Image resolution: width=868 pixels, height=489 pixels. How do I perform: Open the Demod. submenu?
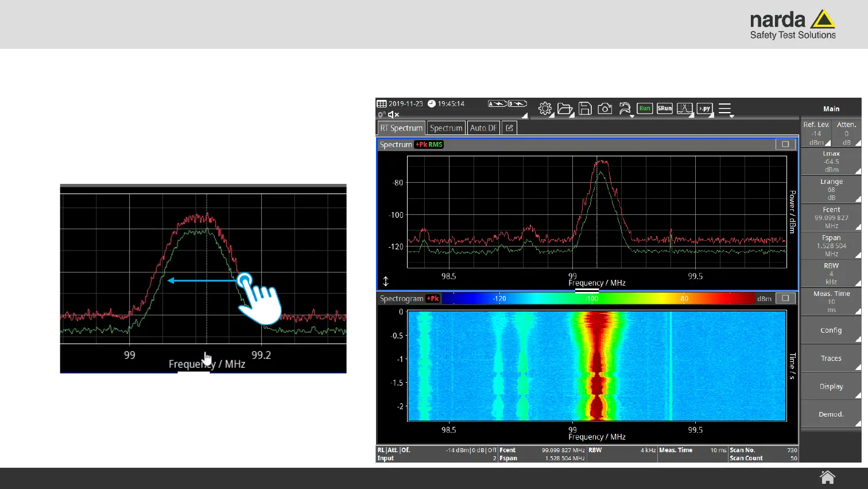pyautogui.click(x=831, y=414)
